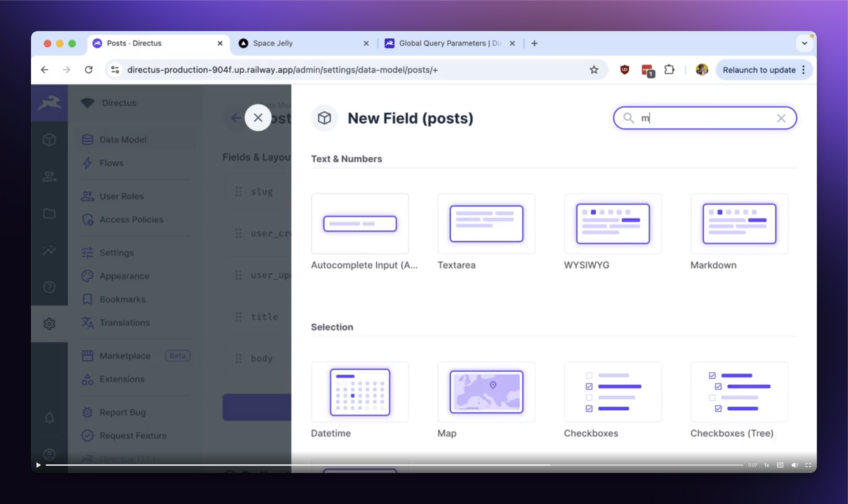Clear the field type search input
Screen dimensions: 848x504
coord(781,118)
